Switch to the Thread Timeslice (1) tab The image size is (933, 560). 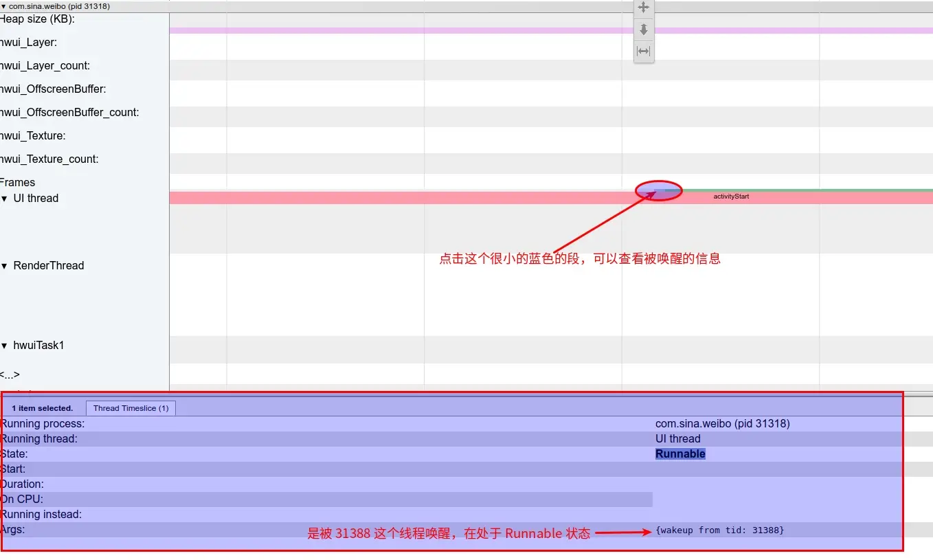(x=131, y=407)
